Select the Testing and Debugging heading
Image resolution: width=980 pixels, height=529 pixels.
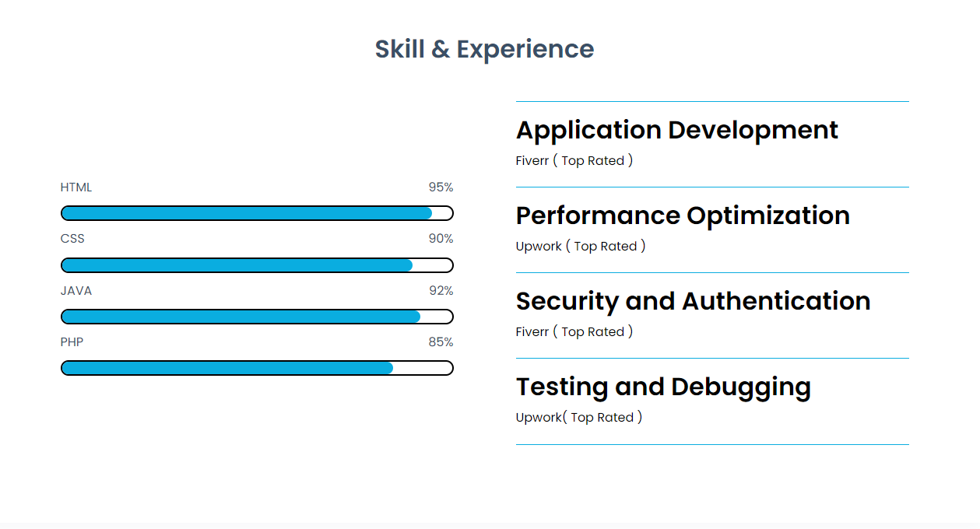663,387
